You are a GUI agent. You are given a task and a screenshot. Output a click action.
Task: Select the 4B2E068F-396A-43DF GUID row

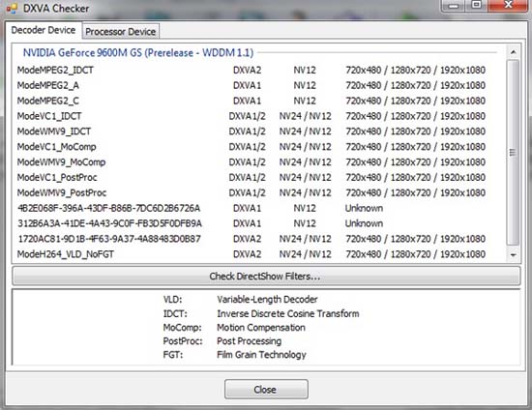(x=251, y=208)
